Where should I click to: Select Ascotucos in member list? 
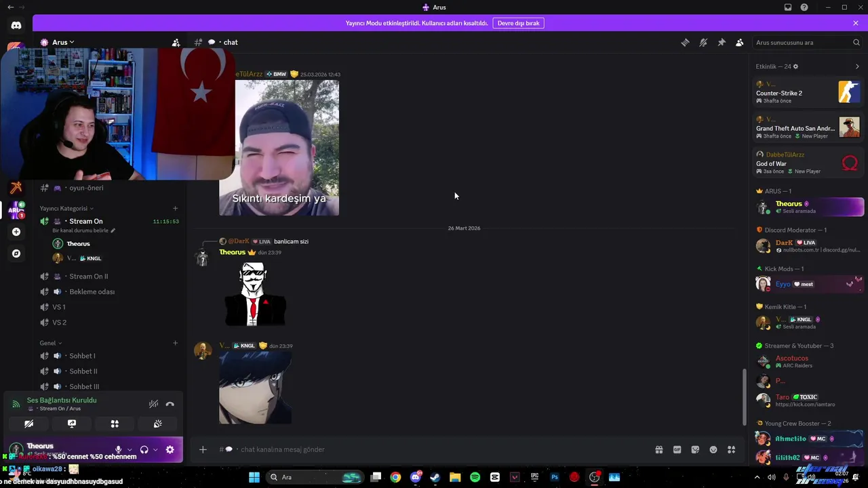pyautogui.click(x=807, y=361)
